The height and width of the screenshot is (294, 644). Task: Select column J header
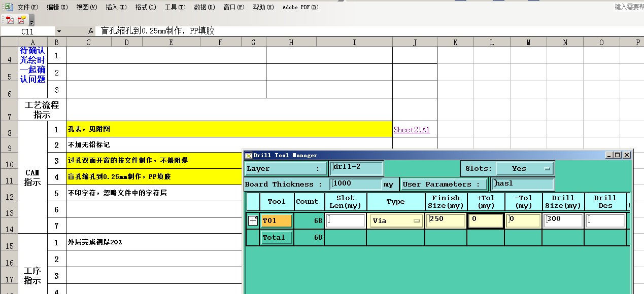point(415,43)
